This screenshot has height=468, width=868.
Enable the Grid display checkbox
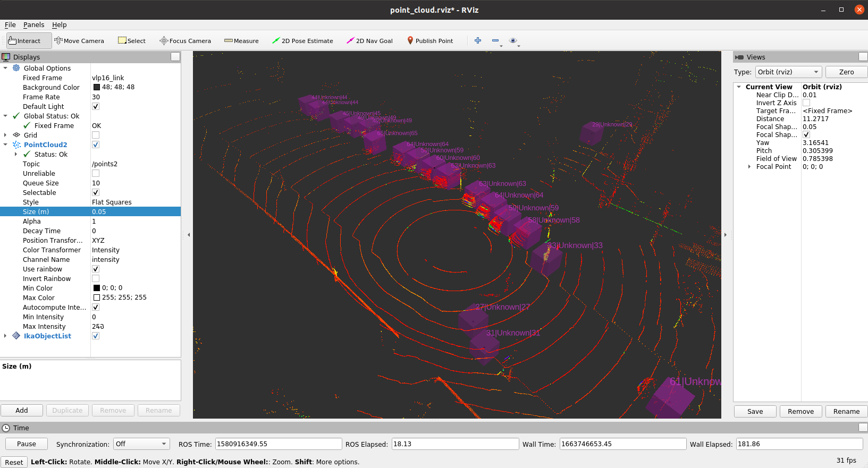pyautogui.click(x=96, y=135)
